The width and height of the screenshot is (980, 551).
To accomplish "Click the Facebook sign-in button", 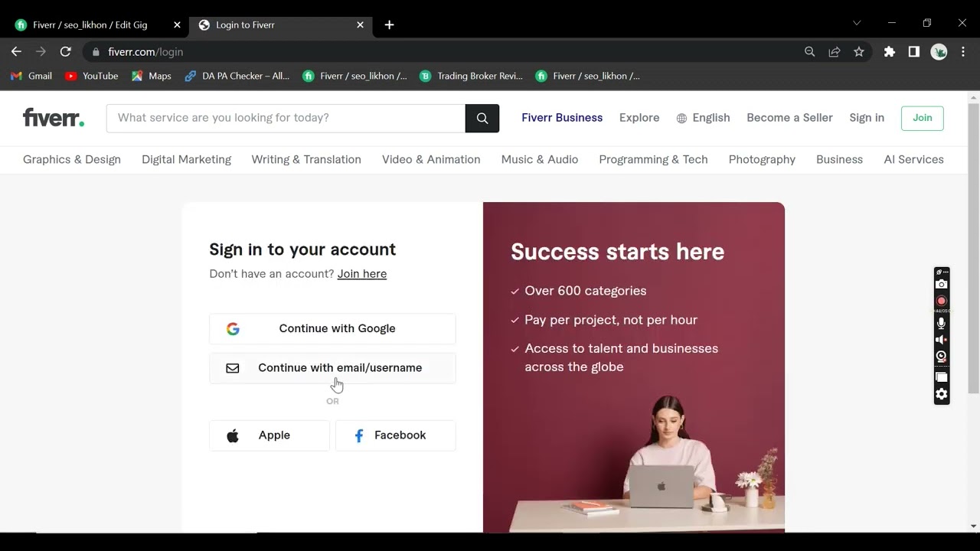I will coord(396,435).
